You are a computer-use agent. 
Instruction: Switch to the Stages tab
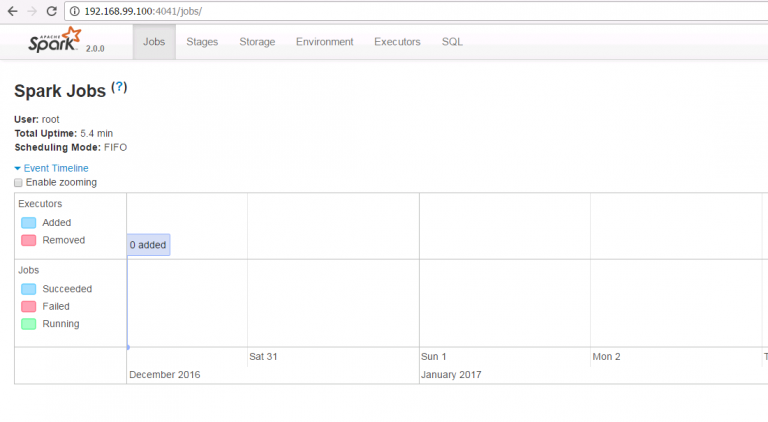(202, 42)
